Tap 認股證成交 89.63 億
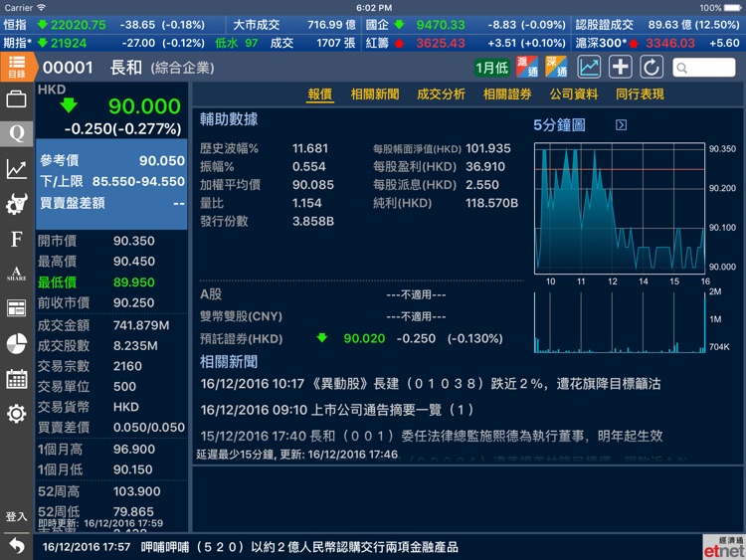The height and width of the screenshot is (560, 746). coord(657,25)
